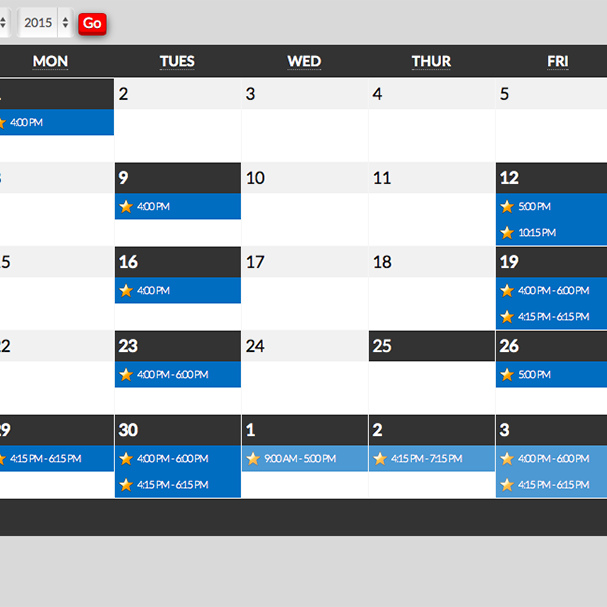Click star icon on Friday 12 10:15 PM event
The height and width of the screenshot is (607, 607).
[x=506, y=233]
